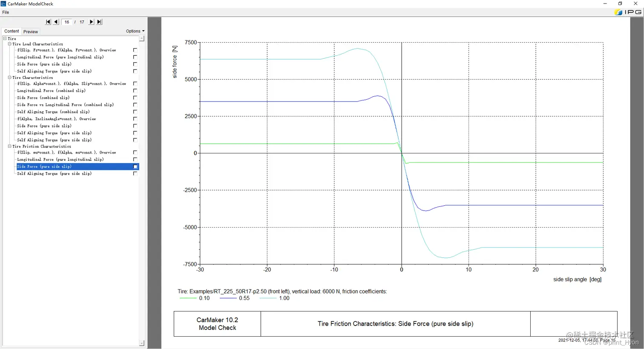Collapse the Tire Characteristics group
Screen dimensions: 644x349
pos(10,78)
